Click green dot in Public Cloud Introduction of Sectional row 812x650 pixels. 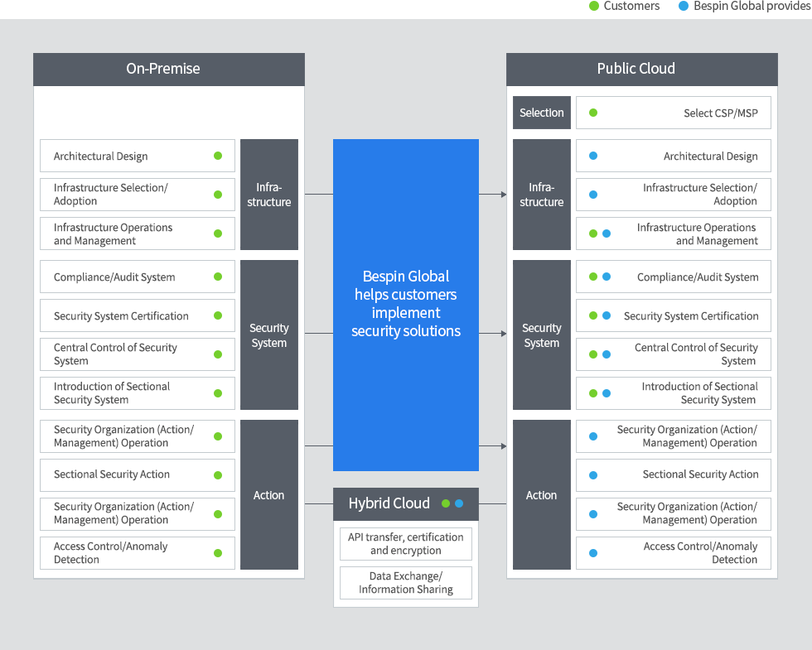tap(593, 393)
